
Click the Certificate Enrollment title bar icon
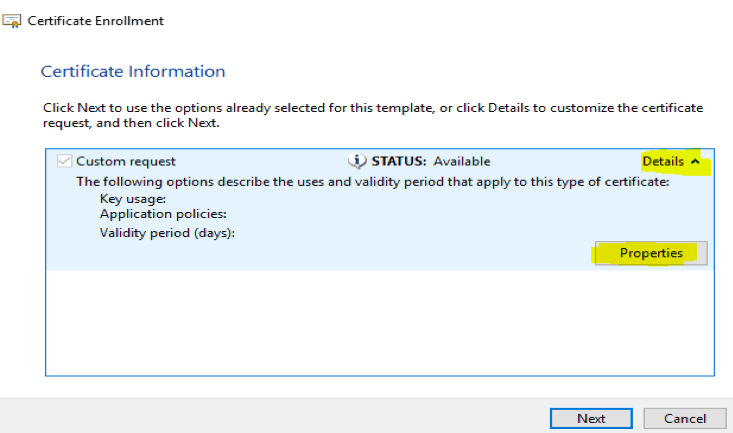coord(12,20)
